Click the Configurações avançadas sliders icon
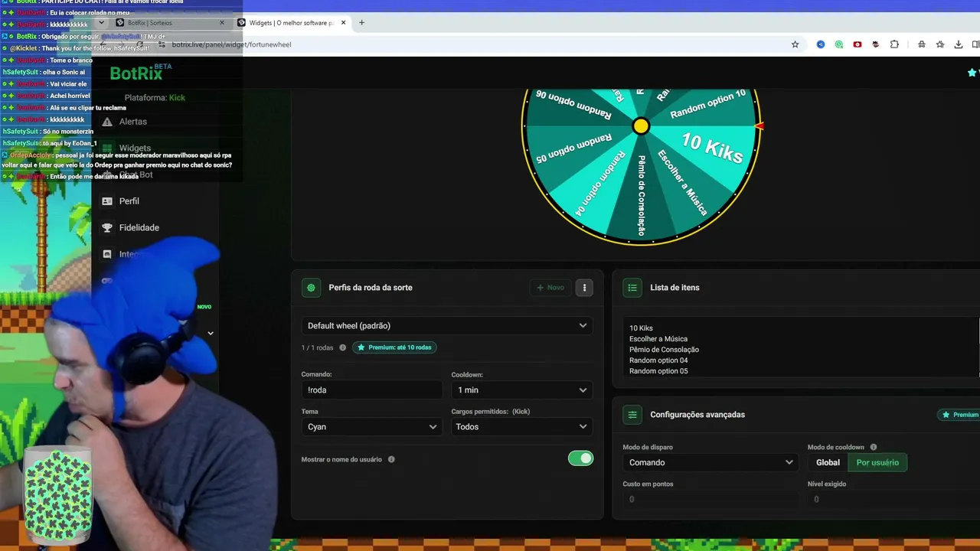This screenshot has height=551, width=980. coord(632,415)
